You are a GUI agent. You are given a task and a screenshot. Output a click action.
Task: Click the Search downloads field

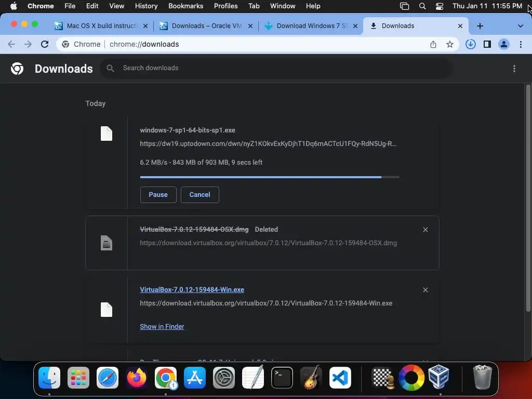click(276, 68)
